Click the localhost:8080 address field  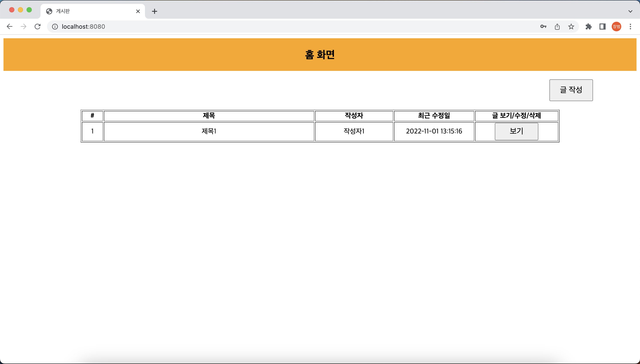click(x=275, y=27)
